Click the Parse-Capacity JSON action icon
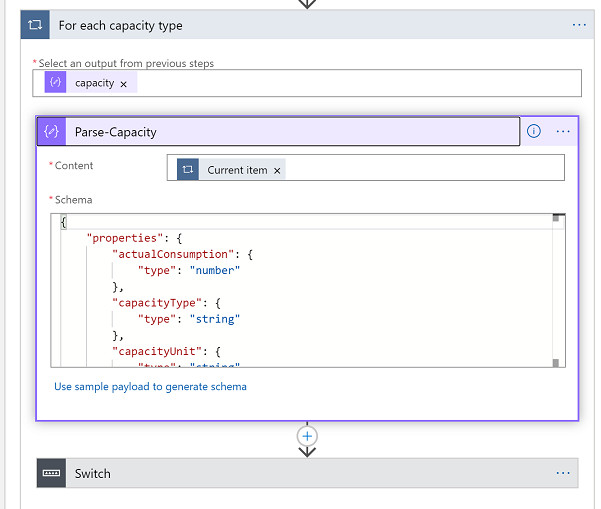This screenshot has width=601, height=509. 52,131
